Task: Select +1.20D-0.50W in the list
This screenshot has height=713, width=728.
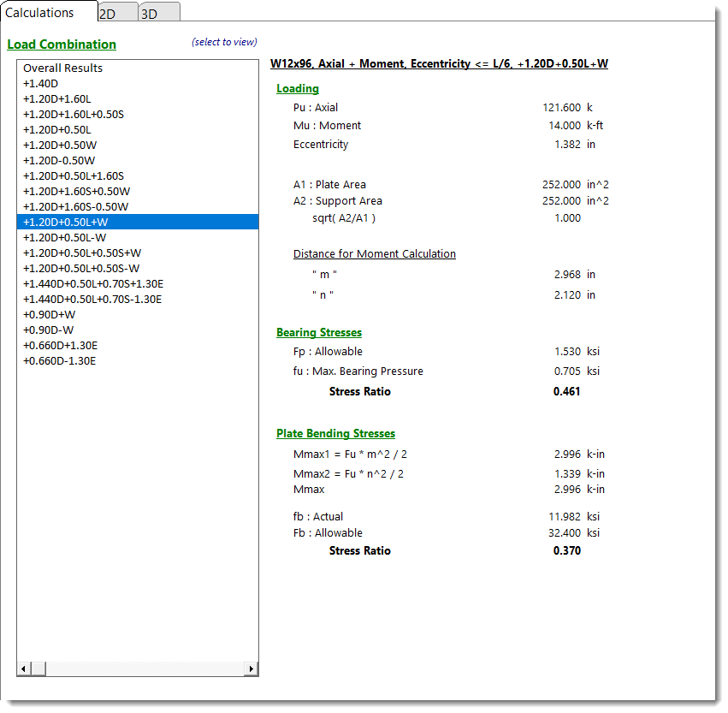Action: 59,161
